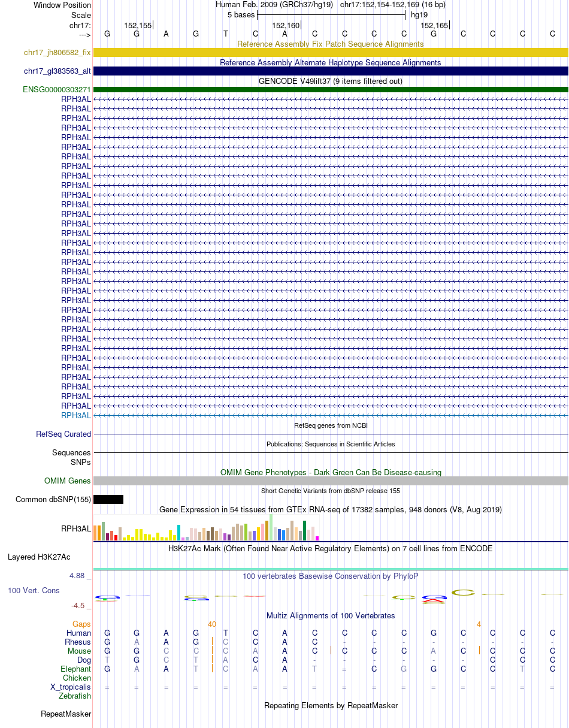
Task: Click the GTEx Gene Expression in 54 tissues title
Action: coord(331,509)
